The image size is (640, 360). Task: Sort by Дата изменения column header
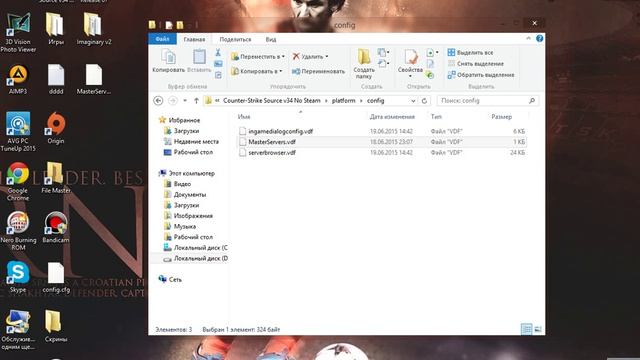(x=392, y=117)
